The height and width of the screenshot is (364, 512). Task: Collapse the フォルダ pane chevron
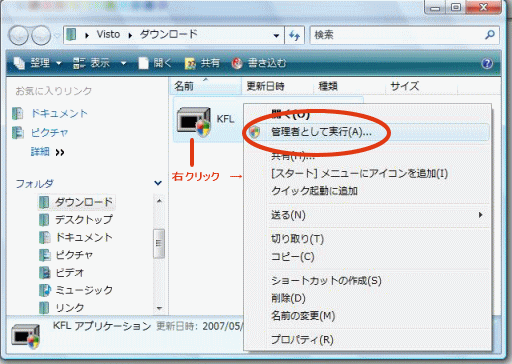pos(158,183)
